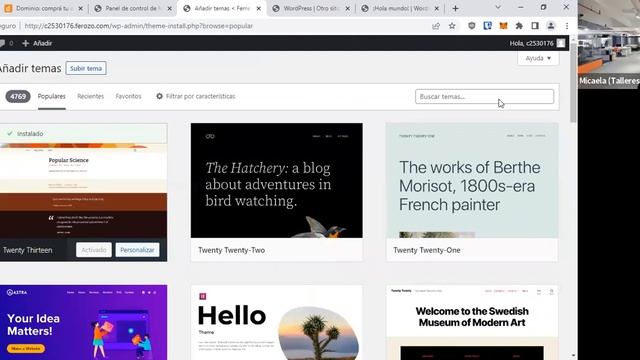The height and width of the screenshot is (360, 640).
Task: Click the Twenty Twenty-One theme name
Action: click(427, 250)
